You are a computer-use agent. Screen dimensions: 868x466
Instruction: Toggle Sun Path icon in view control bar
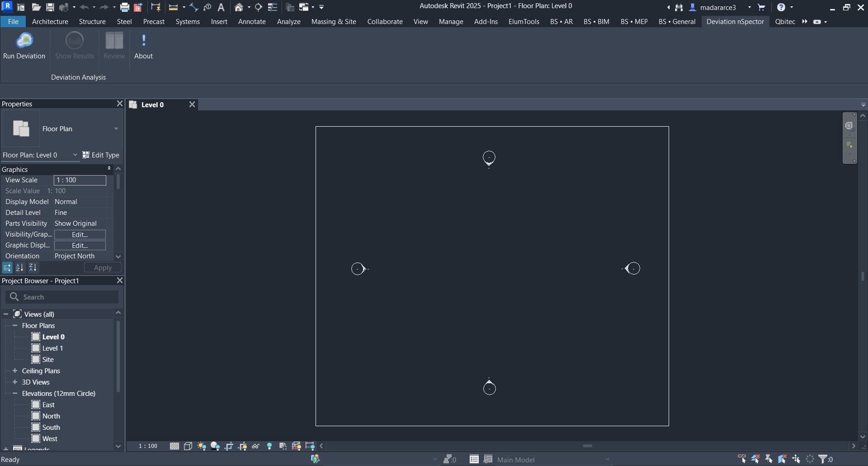202,446
